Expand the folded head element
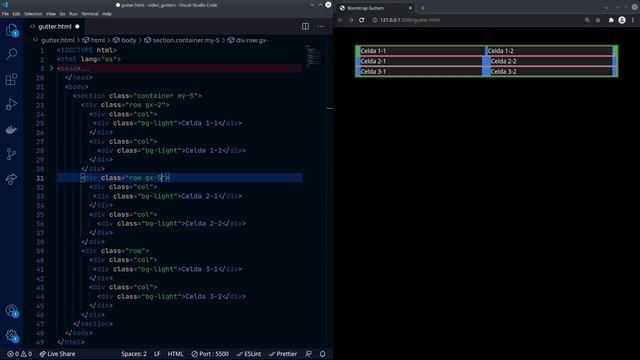This screenshot has height=360, width=640. pos(51,69)
